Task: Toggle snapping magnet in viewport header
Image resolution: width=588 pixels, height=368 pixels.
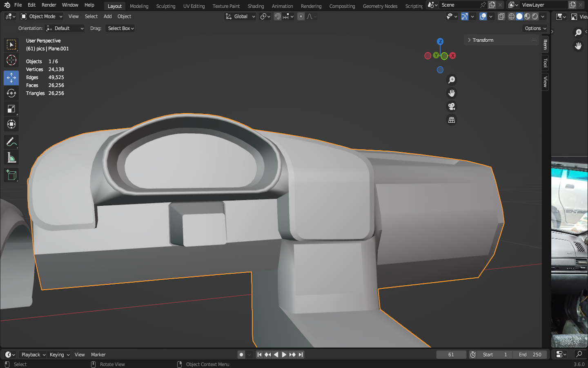Action: click(x=278, y=16)
